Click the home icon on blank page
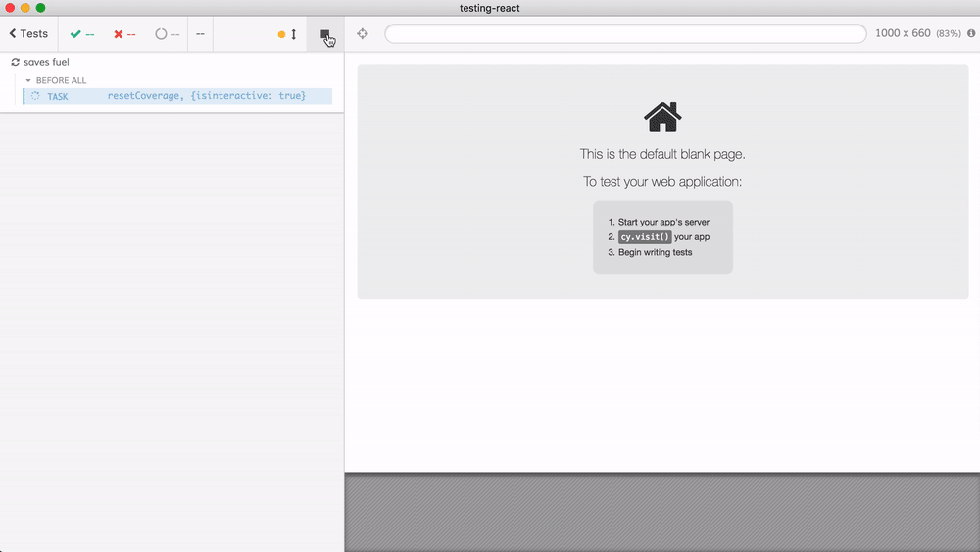 [x=662, y=117]
